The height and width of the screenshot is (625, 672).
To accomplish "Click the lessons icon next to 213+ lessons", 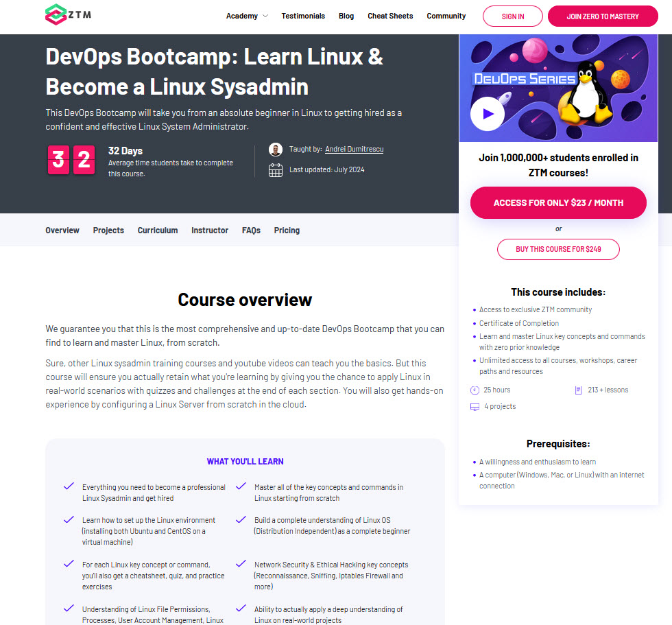I will 578,390.
